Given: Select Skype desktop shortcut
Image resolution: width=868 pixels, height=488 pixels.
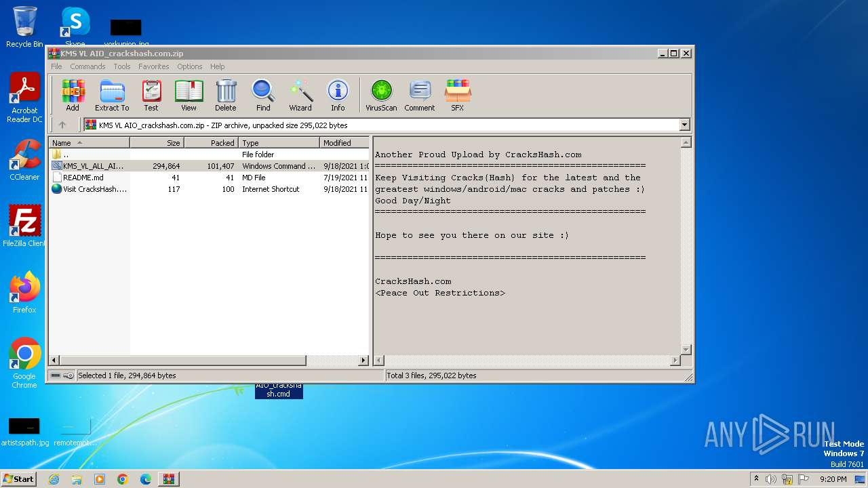Looking at the screenshot, I should coord(75,27).
